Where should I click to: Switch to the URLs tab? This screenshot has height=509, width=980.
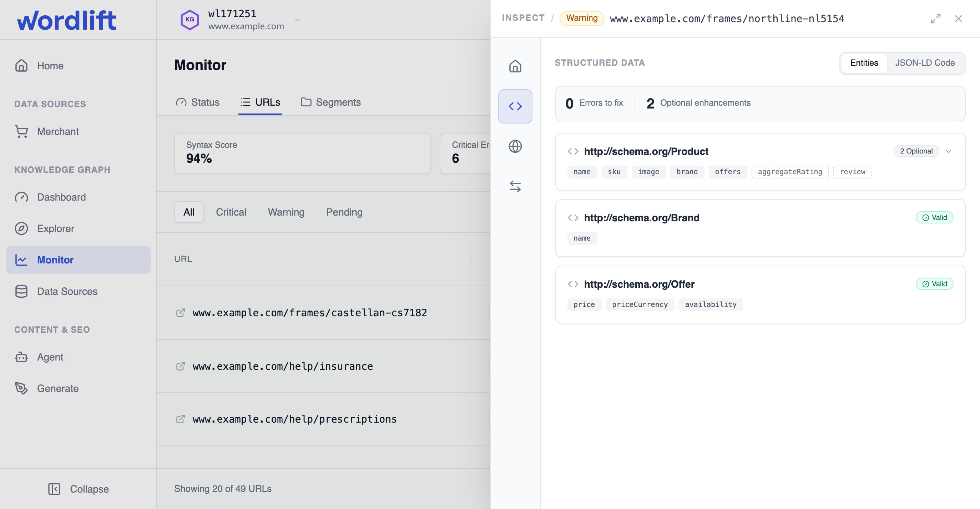(260, 102)
